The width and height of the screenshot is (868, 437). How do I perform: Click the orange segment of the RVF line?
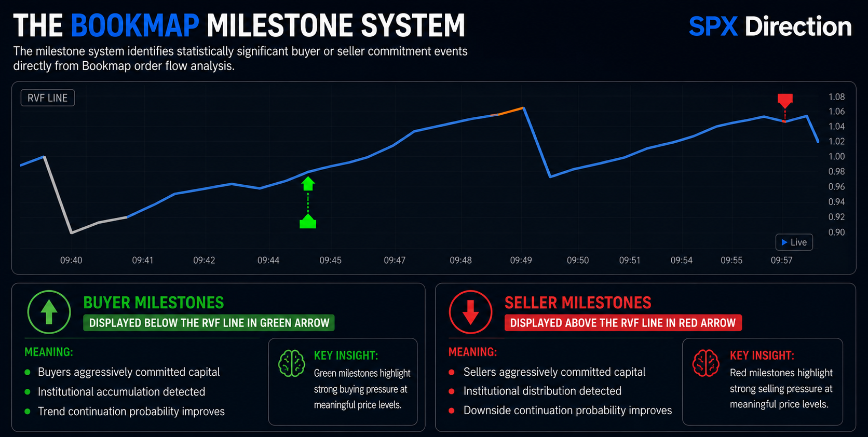point(511,111)
